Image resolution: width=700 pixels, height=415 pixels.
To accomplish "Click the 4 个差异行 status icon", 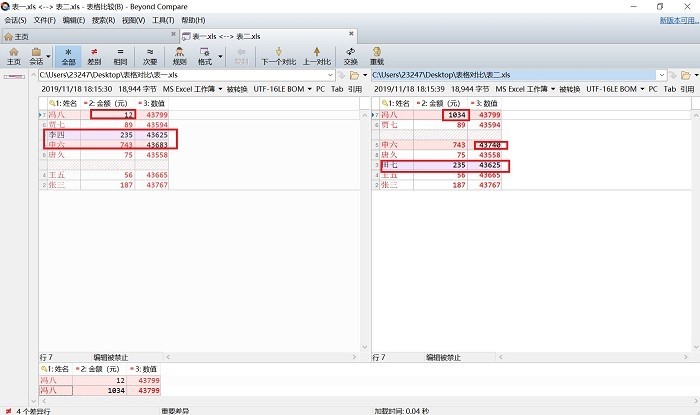I will pos(8,411).
